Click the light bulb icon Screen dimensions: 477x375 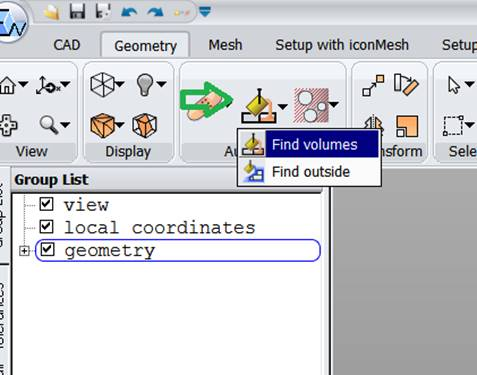(x=145, y=85)
